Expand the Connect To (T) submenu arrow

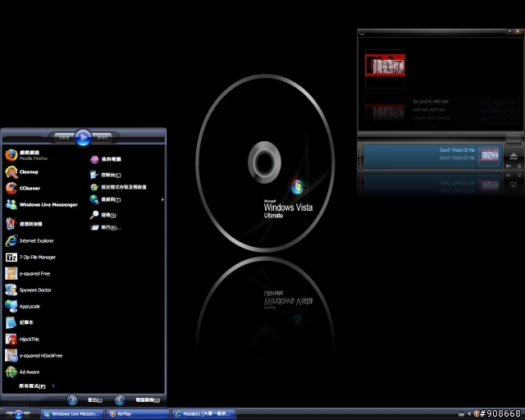(162, 199)
